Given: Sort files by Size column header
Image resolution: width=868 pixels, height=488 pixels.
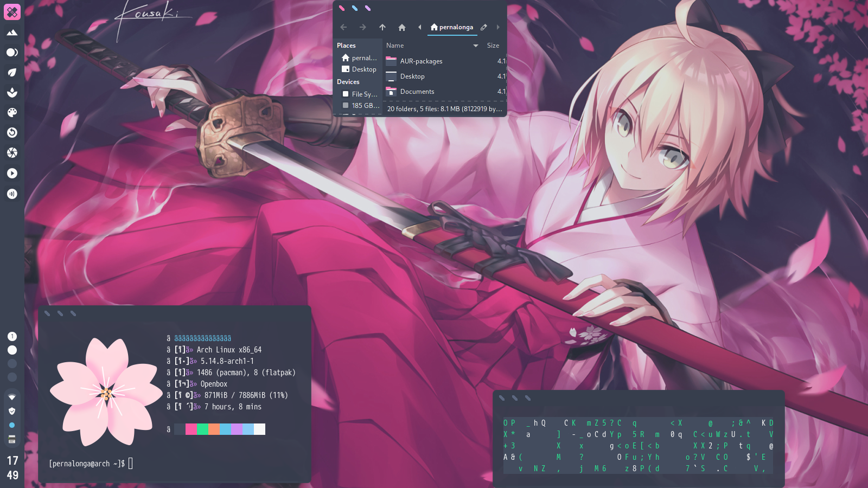Looking at the screenshot, I should (493, 46).
